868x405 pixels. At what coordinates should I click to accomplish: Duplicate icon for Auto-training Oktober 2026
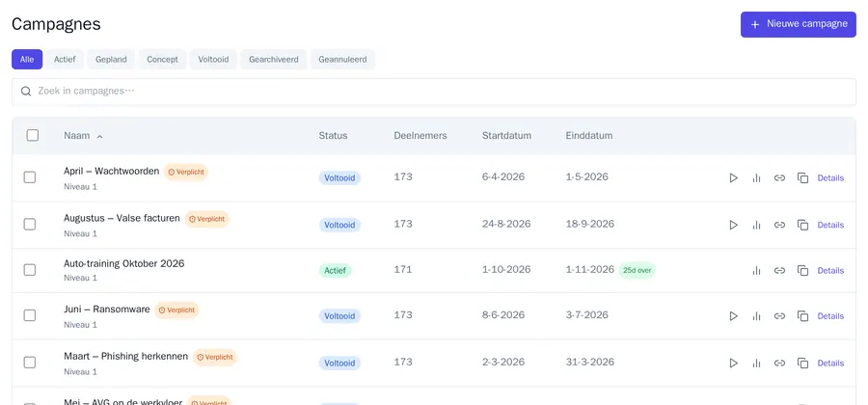[x=802, y=271]
